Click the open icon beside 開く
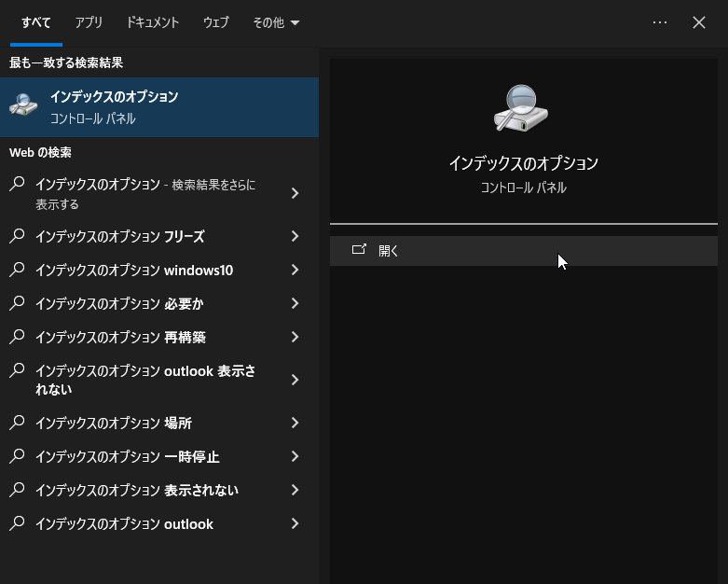728x584 pixels. click(x=359, y=250)
